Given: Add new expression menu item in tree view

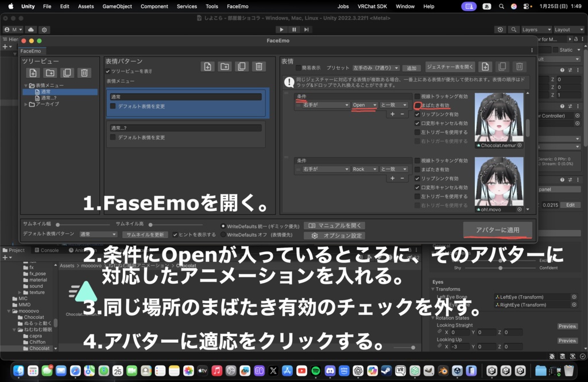Looking at the screenshot, I should coord(33,73).
